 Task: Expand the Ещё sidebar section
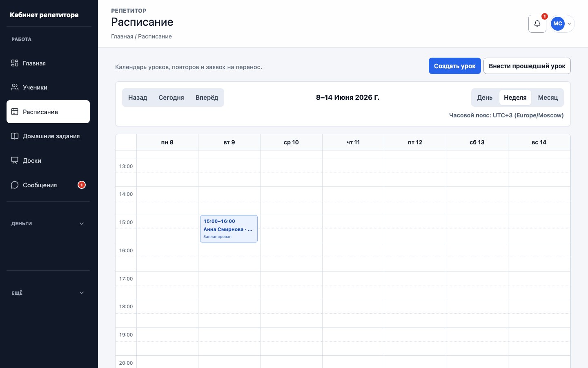coord(48,293)
